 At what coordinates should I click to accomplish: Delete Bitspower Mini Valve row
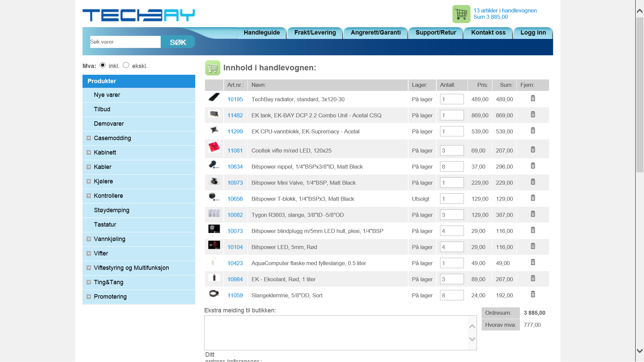click(533, 182)
